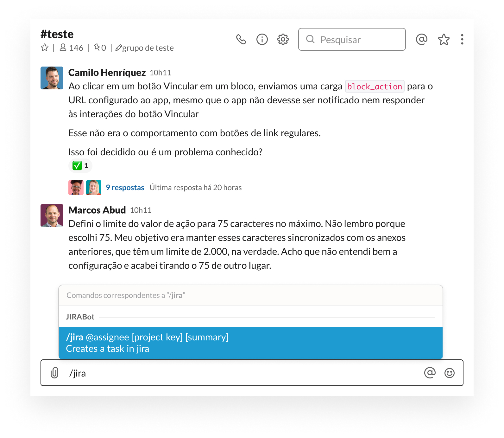This screenshot has width=504, height=438.
Task: Open #teste channel title
Action: tap(57, 34)
